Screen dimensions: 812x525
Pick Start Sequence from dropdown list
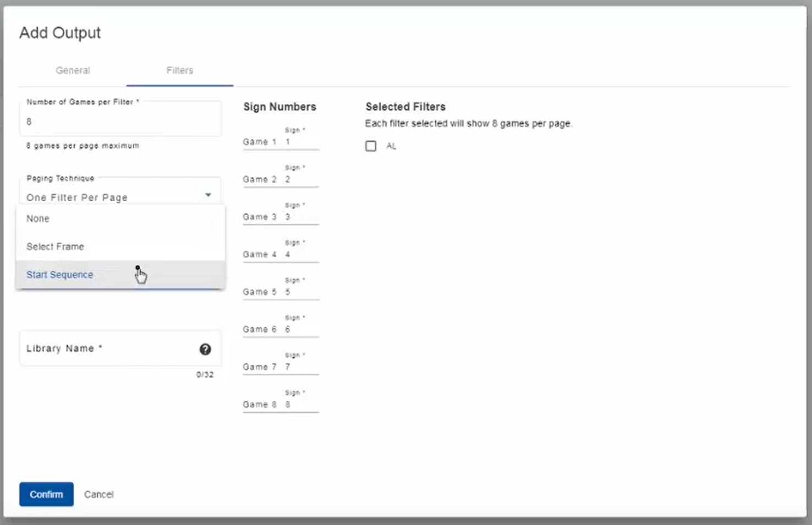tap(59, 275)
